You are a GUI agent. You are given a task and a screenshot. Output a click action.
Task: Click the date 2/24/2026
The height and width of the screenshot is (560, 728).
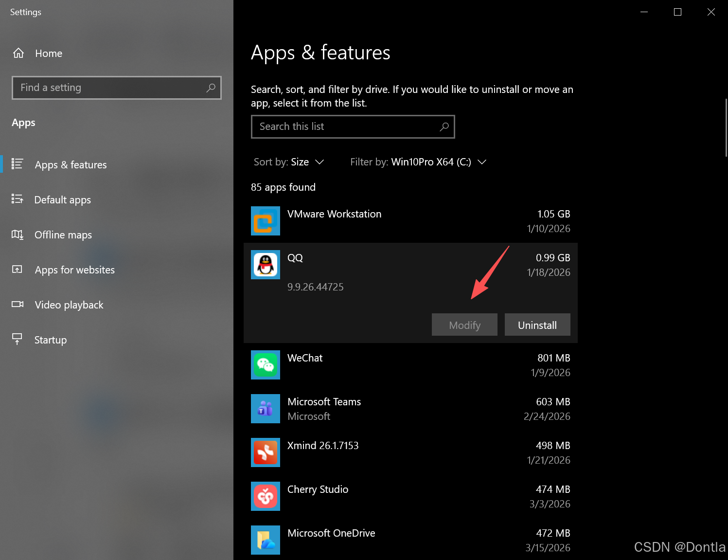click(547, 416)
